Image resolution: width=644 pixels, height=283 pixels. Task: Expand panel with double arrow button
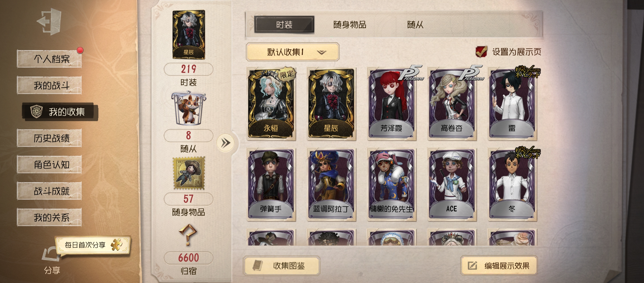[x=225, y=143]
